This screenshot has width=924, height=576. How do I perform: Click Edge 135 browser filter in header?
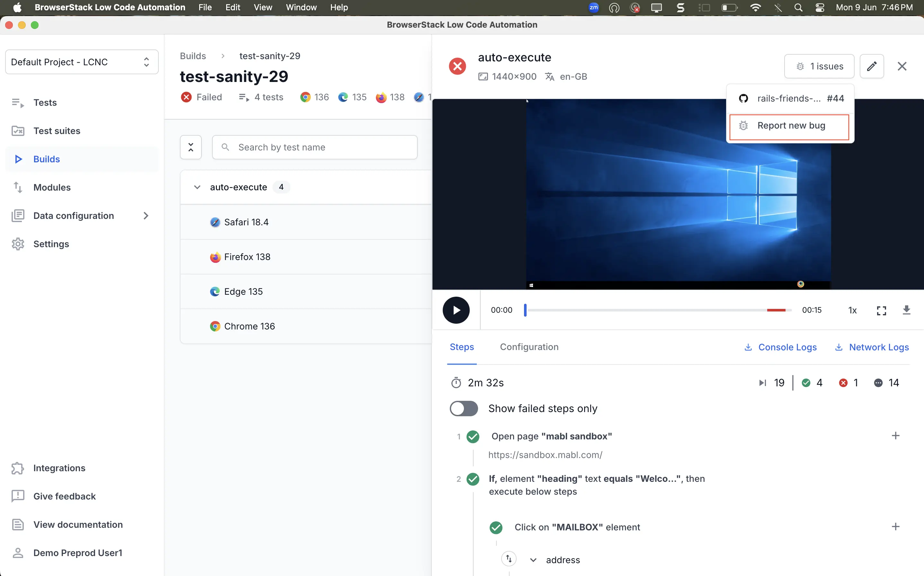352,97
